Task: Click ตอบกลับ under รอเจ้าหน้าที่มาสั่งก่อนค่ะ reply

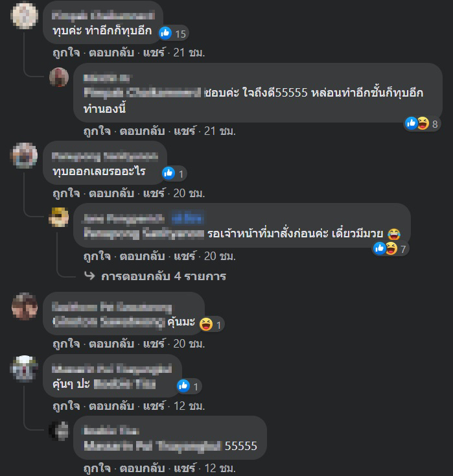Action: point(142,256)
